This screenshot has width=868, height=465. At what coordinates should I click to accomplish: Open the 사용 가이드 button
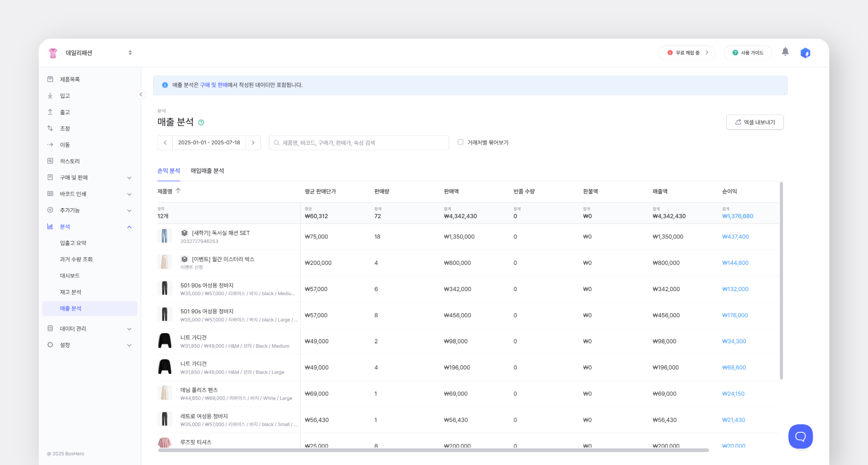[x=748, y=53]
